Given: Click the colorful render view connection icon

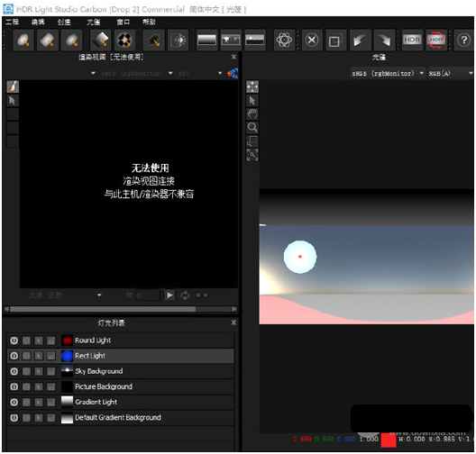Looking at the screenshot, I should click(x=233, y=73).
